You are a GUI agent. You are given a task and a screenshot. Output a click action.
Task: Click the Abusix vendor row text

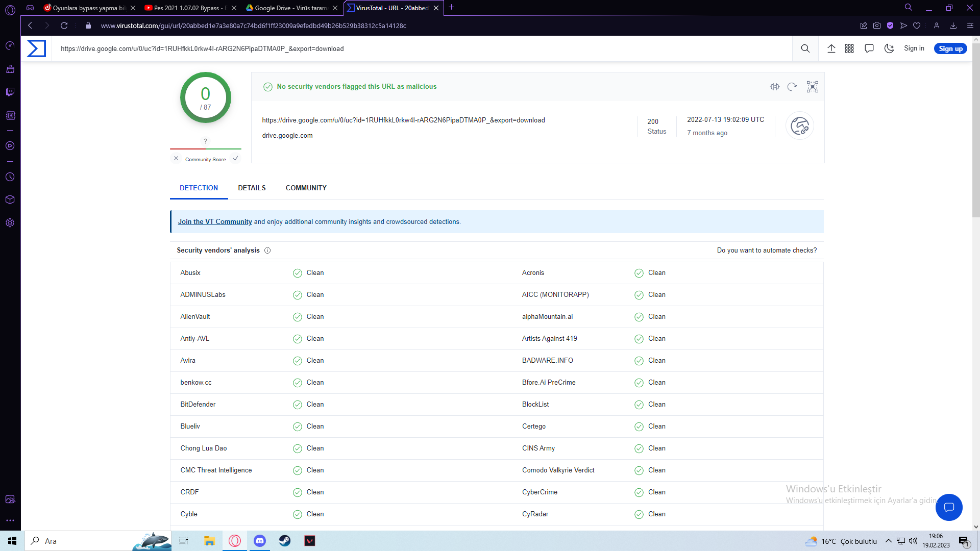[190, 273]
